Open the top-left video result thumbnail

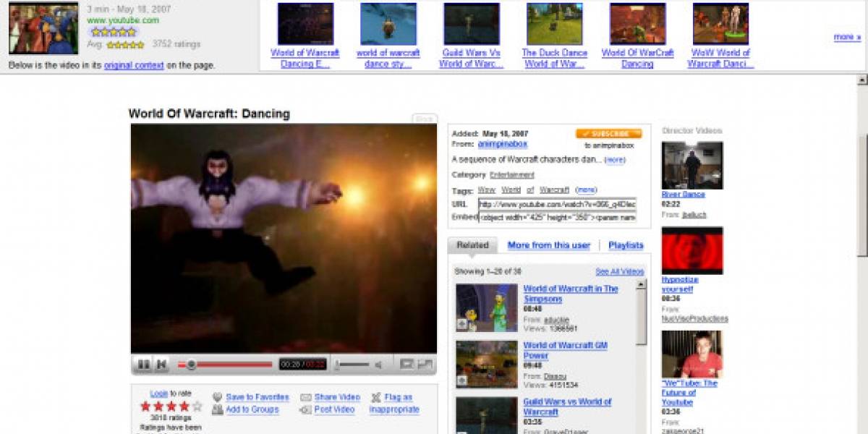point(43,29)
